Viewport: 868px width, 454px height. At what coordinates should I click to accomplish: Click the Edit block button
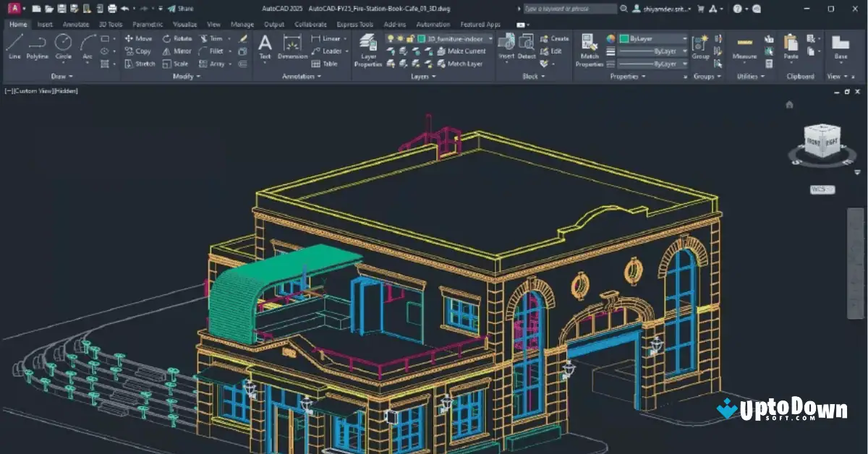tap(552, 51)
